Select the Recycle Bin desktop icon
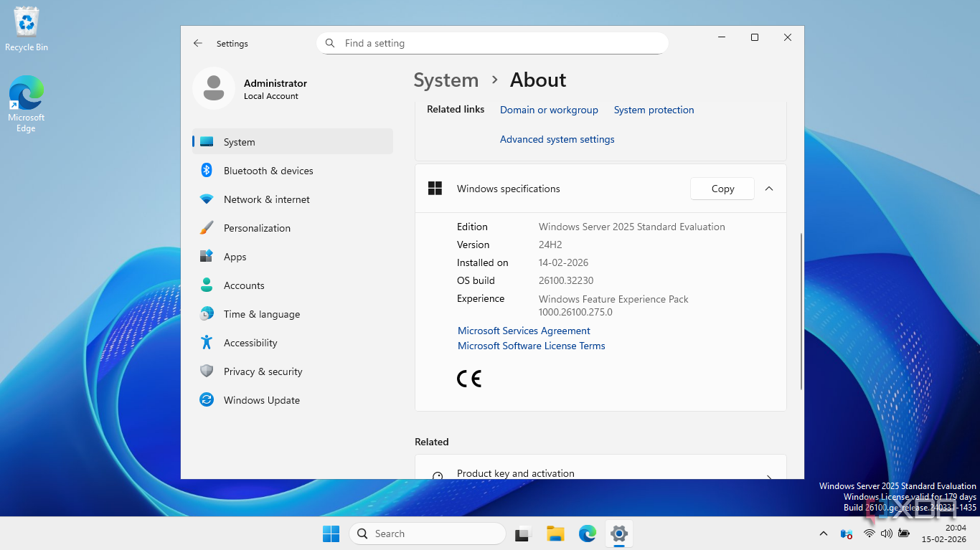This screenshot has height=550, width=980. pos(27,30)
